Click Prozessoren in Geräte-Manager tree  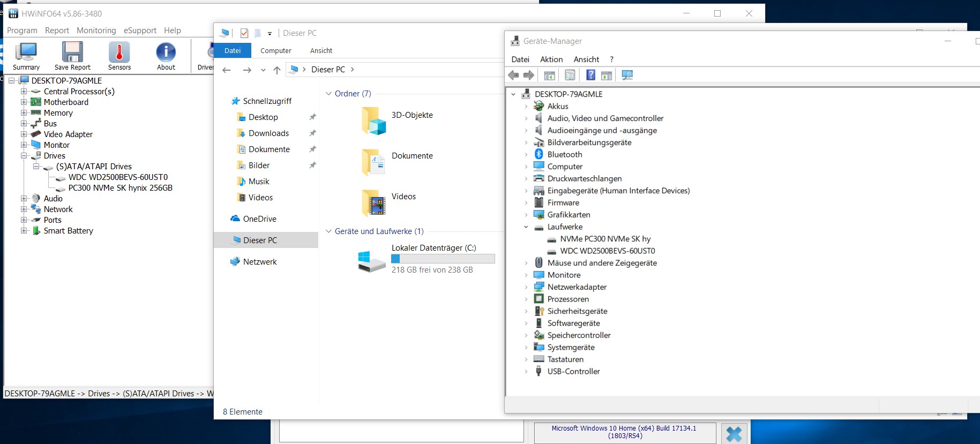(568, 299)
